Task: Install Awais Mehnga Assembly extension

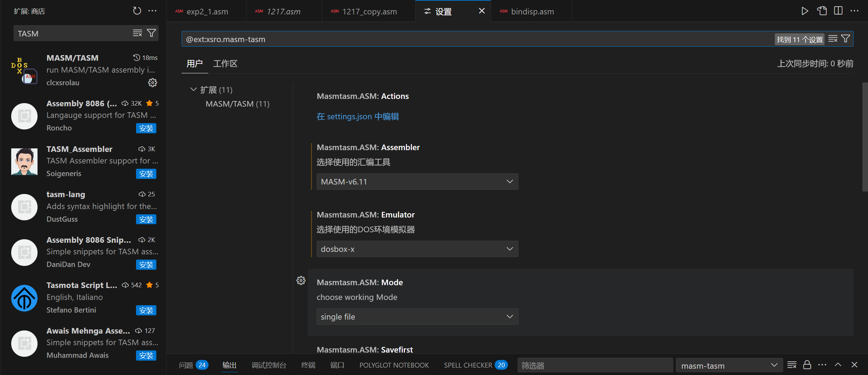Action: click(x=146, y=356)
